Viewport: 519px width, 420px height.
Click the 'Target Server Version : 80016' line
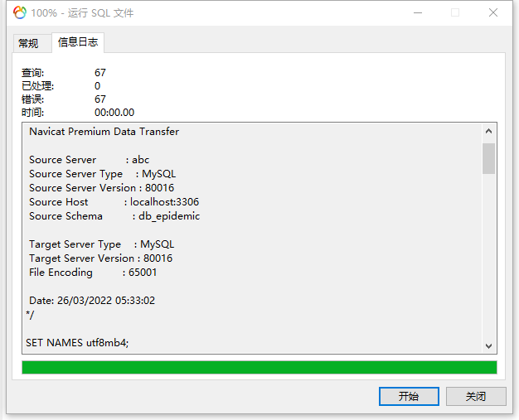100,258
